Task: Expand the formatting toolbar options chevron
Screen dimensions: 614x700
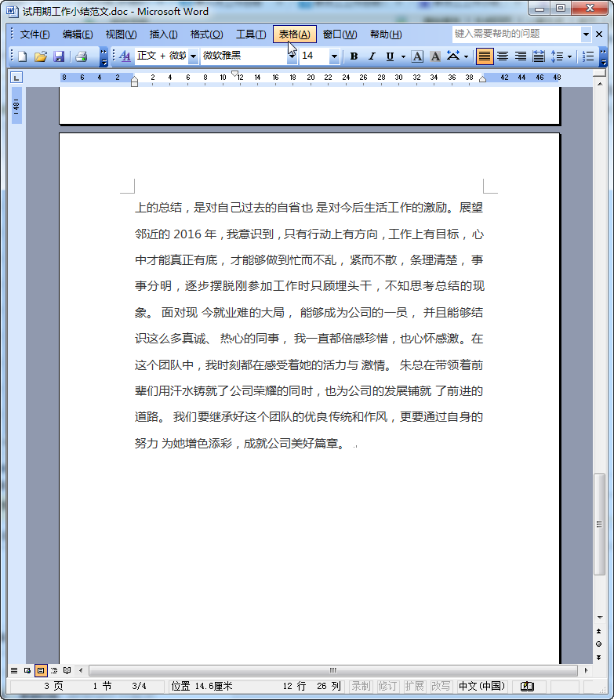Action: pos(603,56)
